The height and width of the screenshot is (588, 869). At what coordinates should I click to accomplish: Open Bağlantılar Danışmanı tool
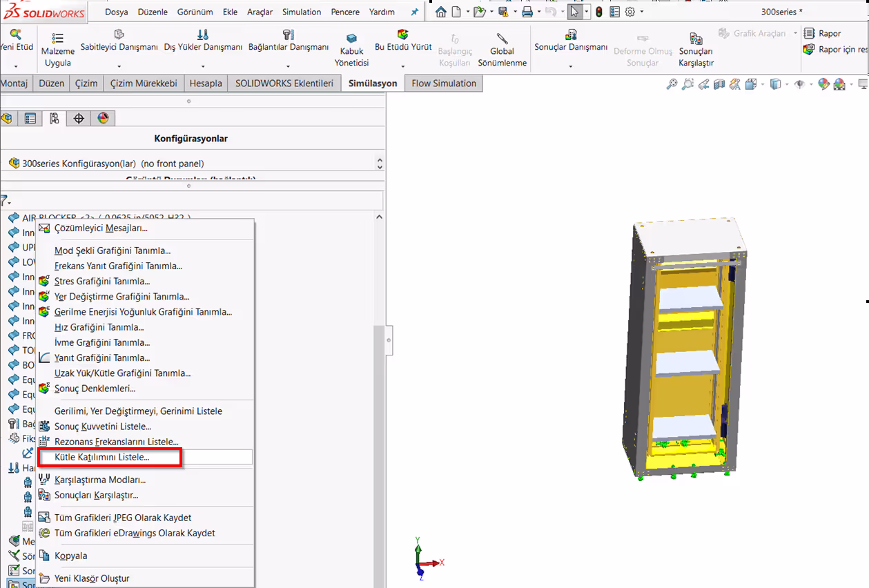(x=289, y=41)
